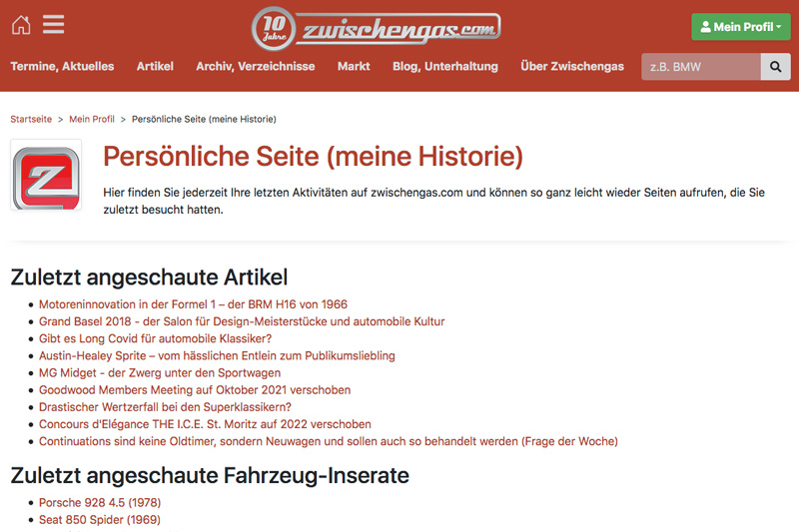Click Mein Profil breadcrumb link
799x532 pixels.
pyautogui.click(x=92, y=119)
